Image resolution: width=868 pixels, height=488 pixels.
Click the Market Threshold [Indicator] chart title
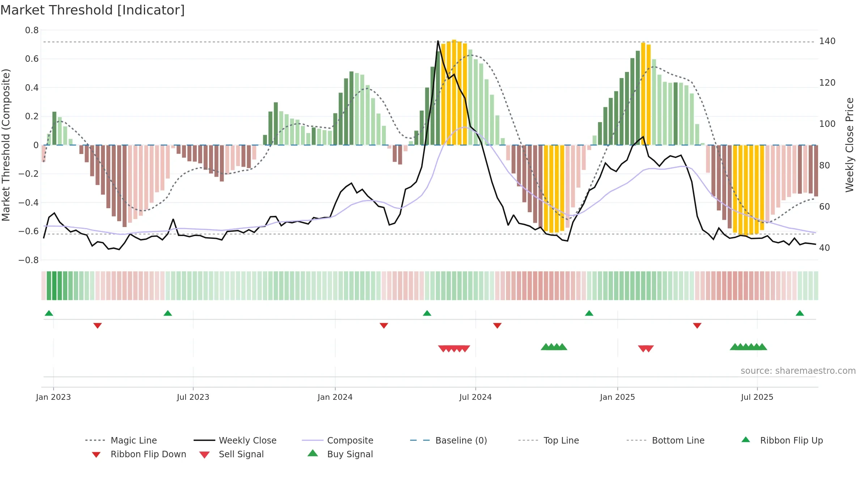coord(93,10)
